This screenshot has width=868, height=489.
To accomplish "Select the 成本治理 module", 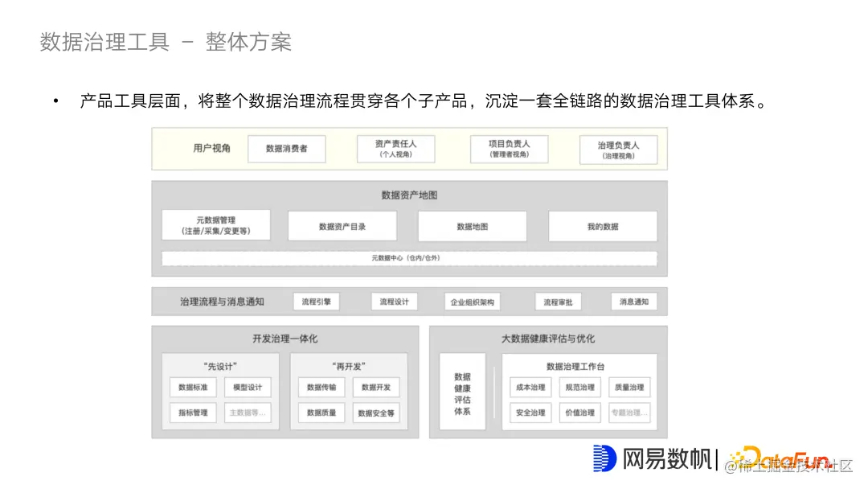I will (x=529, y=387).
